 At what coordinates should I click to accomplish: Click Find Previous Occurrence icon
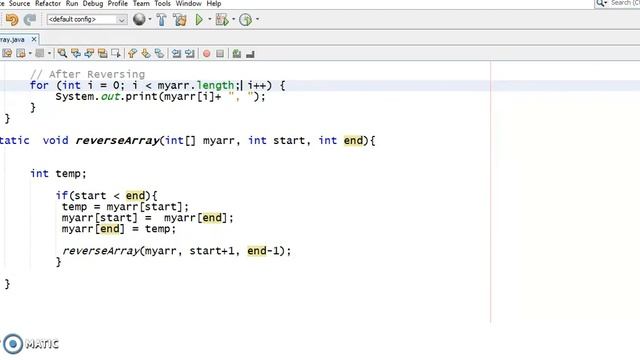76,53
